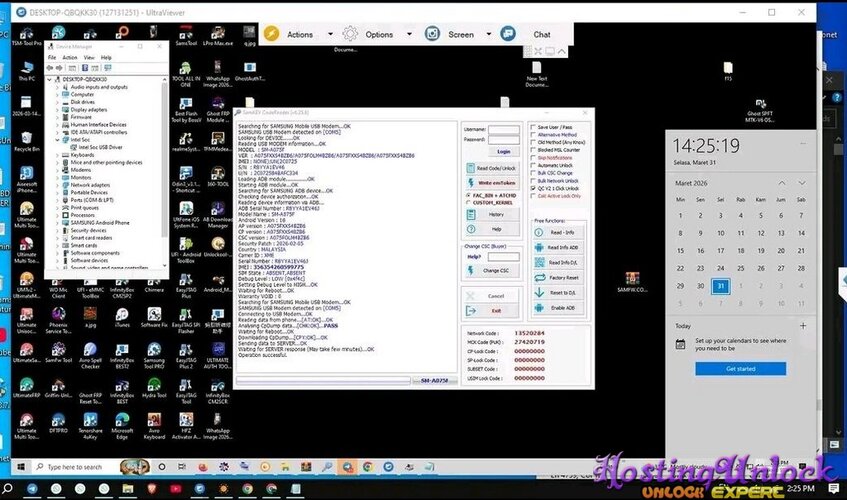The image size is (847, 500).
Task: Open the Phoenix Service Tool shortcut
Action: 58,321
